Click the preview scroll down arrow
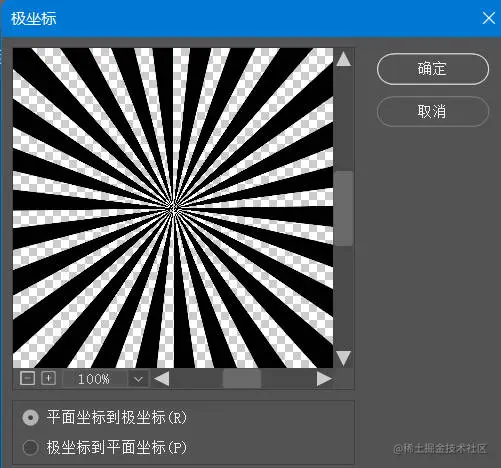501x468 pixels. [x=343, y=358]
